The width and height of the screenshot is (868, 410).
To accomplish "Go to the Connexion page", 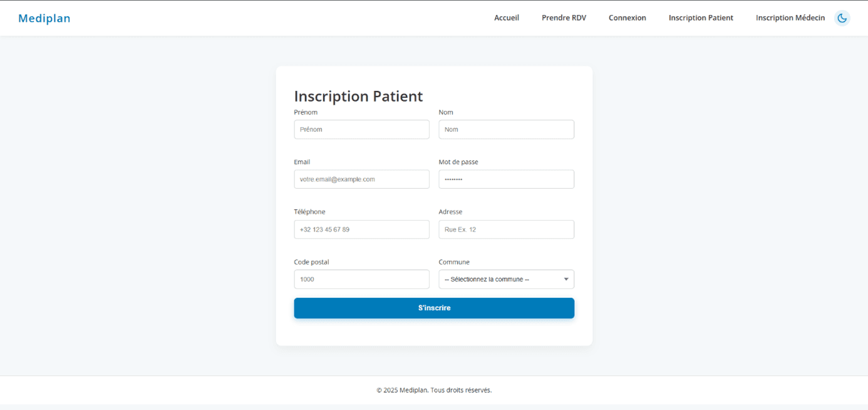I will click(627, 18).
